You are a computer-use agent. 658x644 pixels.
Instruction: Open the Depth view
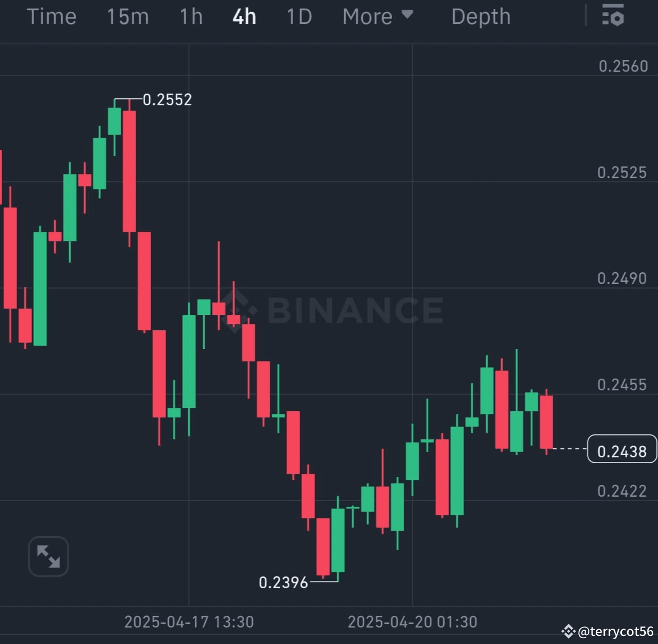480,16
